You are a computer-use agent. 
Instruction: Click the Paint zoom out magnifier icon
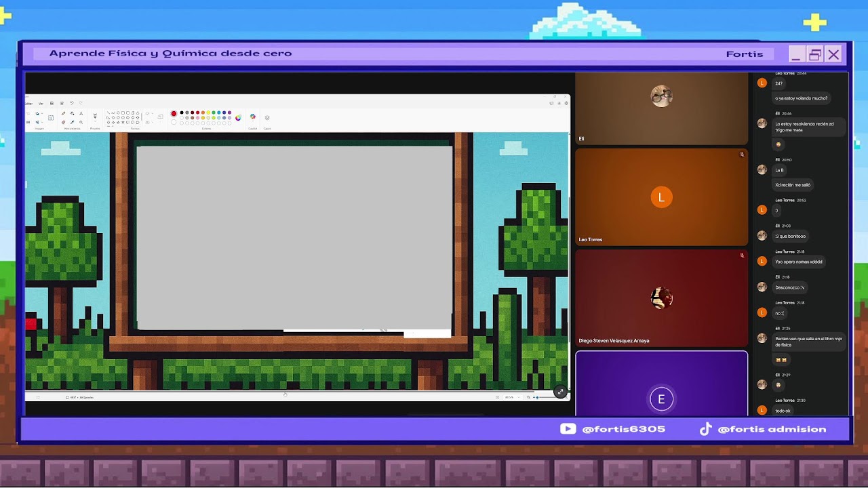528,397
